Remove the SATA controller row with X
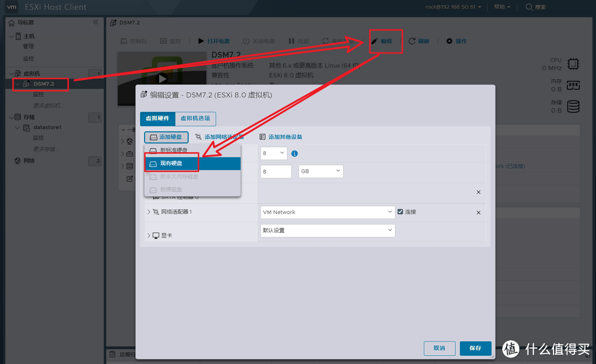The image size is (596, 364). (478, 192)
